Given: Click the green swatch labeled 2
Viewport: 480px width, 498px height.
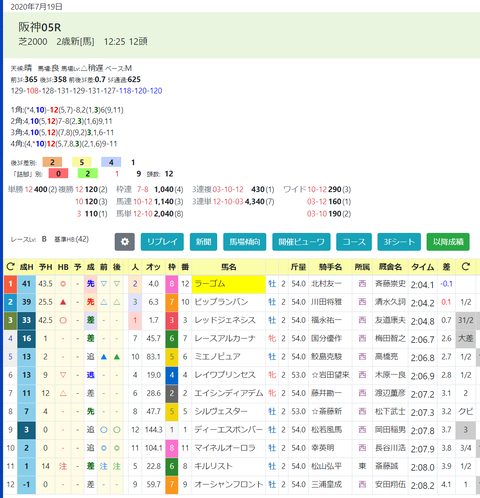Looking at the screenshot, I should pyautogui.click(x=88, y=173).
